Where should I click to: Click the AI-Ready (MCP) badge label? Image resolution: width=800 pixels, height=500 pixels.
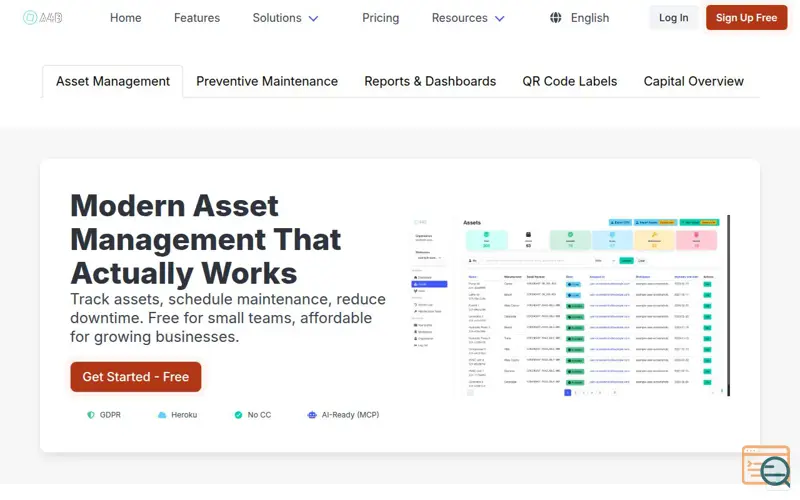click(x=351, y=415)
